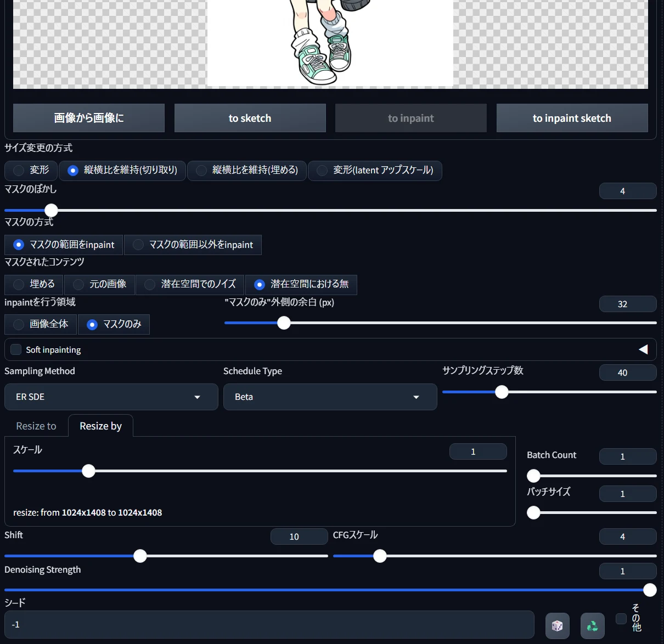The image size is (664, 644).
Task: Choose マスクの範囲をinpaint mask mode
Action: coord(64,245)
